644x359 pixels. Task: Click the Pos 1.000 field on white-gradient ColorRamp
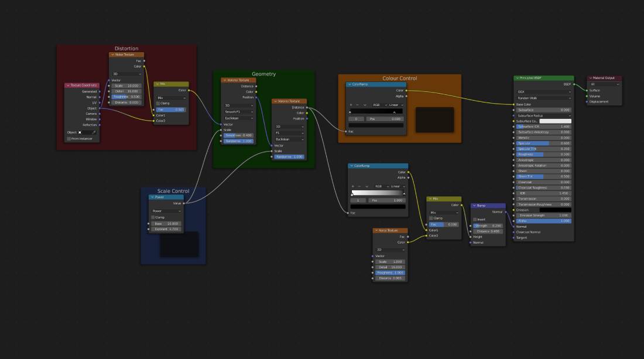(386, 200)
